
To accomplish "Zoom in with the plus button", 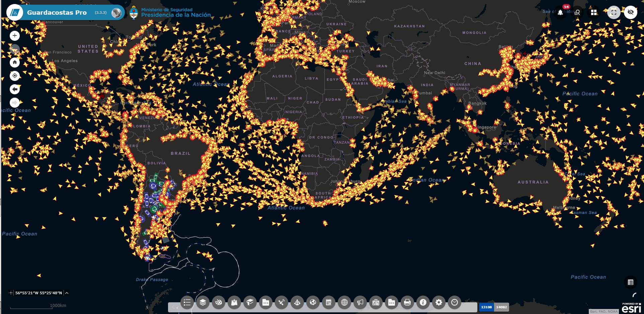I will tap(15, 36).
